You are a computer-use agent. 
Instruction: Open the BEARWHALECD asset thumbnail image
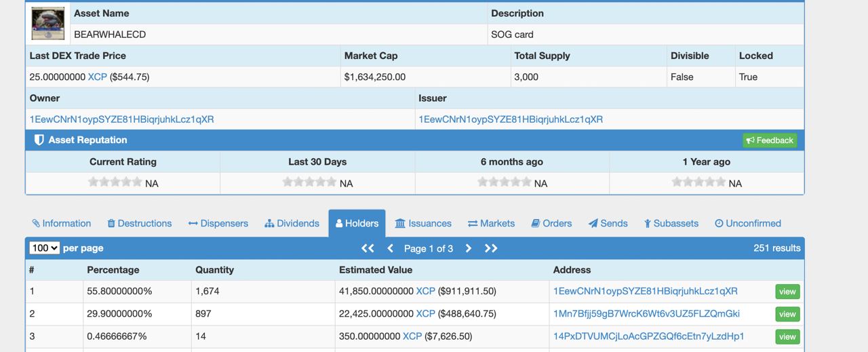48,24
